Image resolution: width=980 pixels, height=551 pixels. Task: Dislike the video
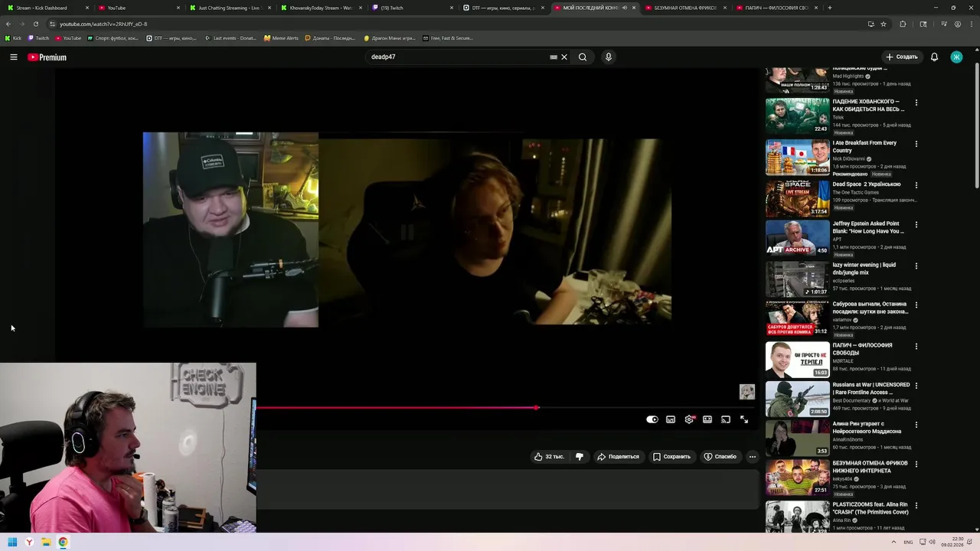tap(580, 457)
